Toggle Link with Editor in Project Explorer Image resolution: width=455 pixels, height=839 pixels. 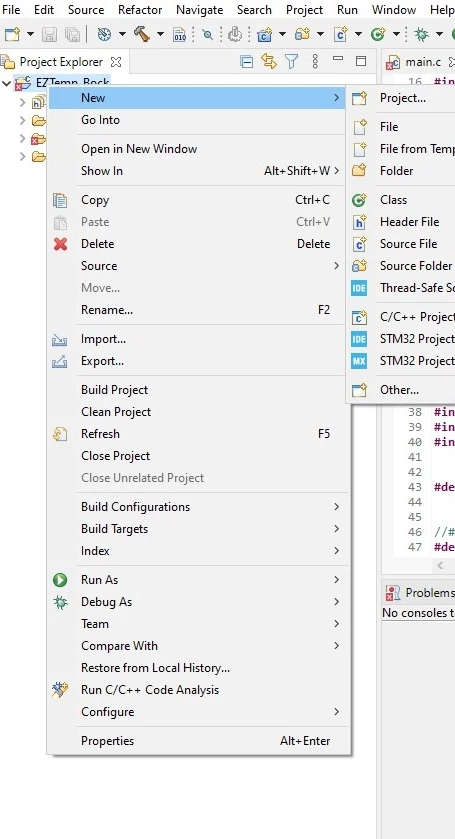(269, 62)
